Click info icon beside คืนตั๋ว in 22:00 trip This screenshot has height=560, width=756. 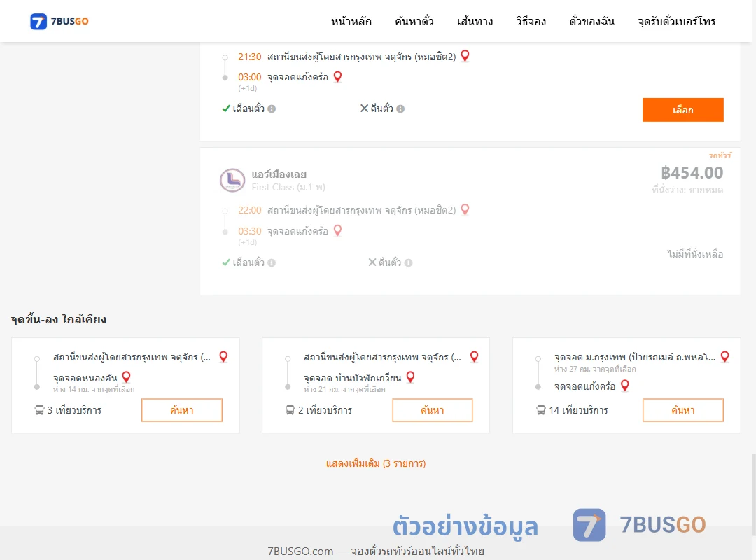408,263
